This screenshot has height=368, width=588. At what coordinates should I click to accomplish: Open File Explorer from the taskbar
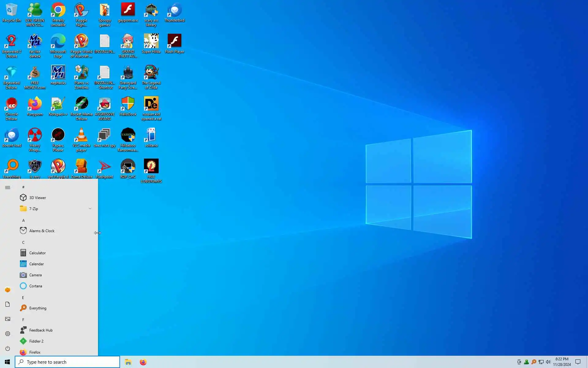[x=128, y=362]
